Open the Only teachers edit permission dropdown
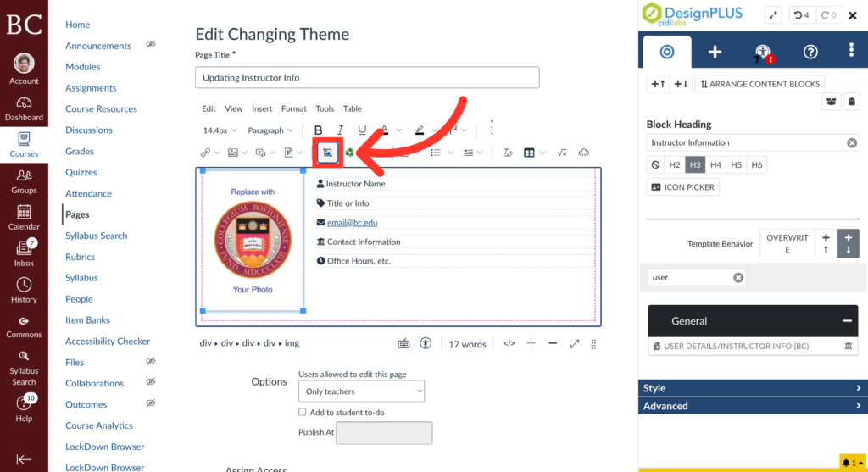 (x=361, y=391)
